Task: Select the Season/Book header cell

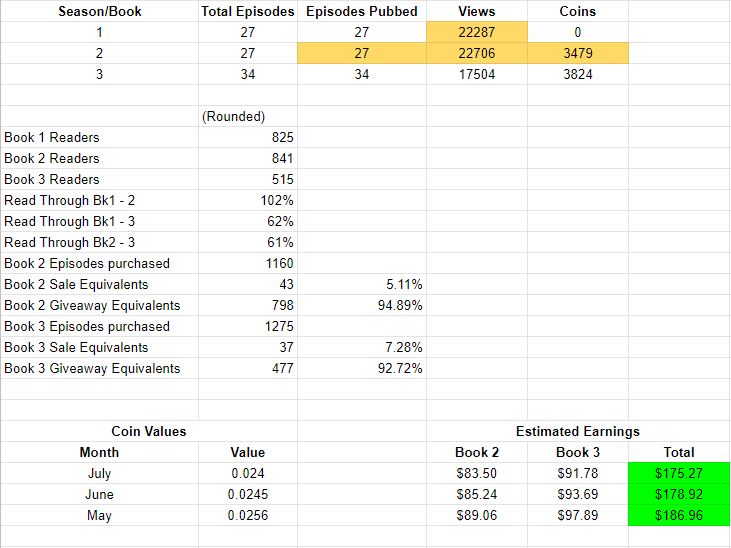Action: pos(99,11)
